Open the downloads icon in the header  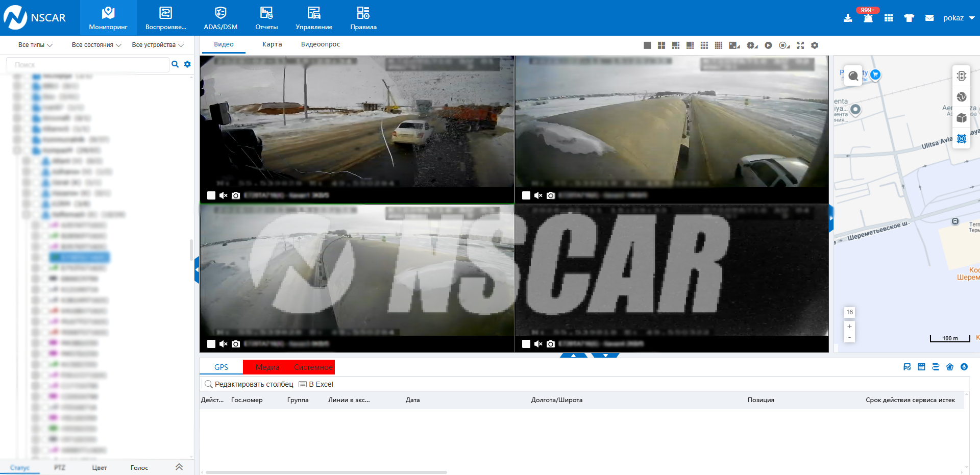click(848, 18)
